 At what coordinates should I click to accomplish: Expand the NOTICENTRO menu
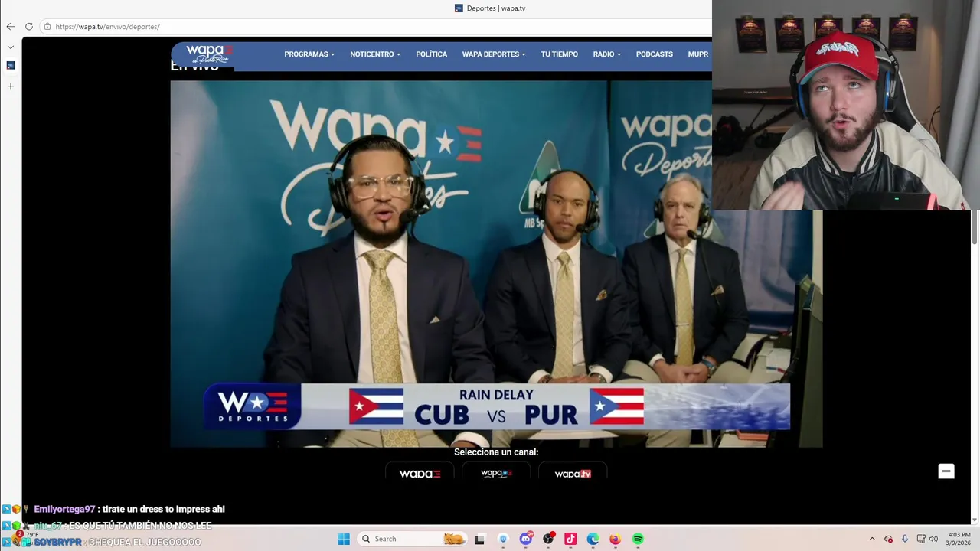[x=375, y=54]
